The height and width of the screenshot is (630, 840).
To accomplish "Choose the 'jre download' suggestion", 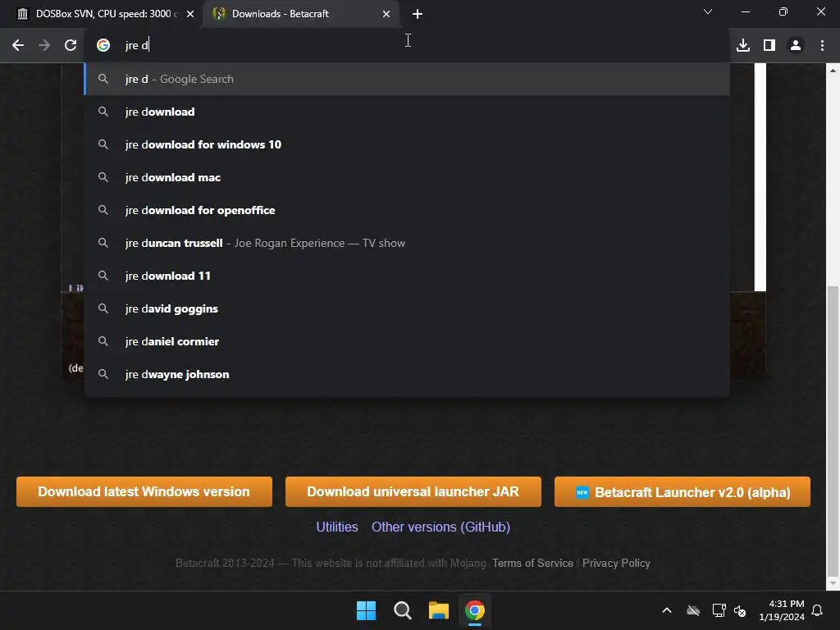I will click(x=407, y=112).
